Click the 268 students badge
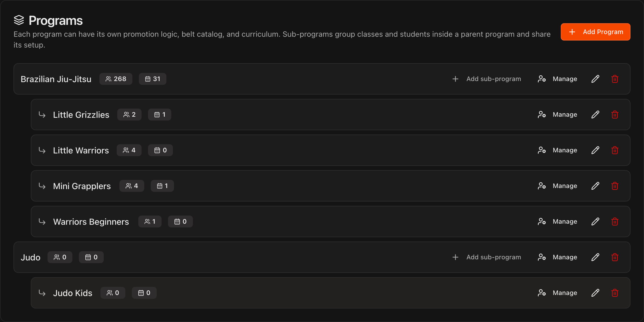This screenshot has height=322, width=644. click(x=116, y=79)
